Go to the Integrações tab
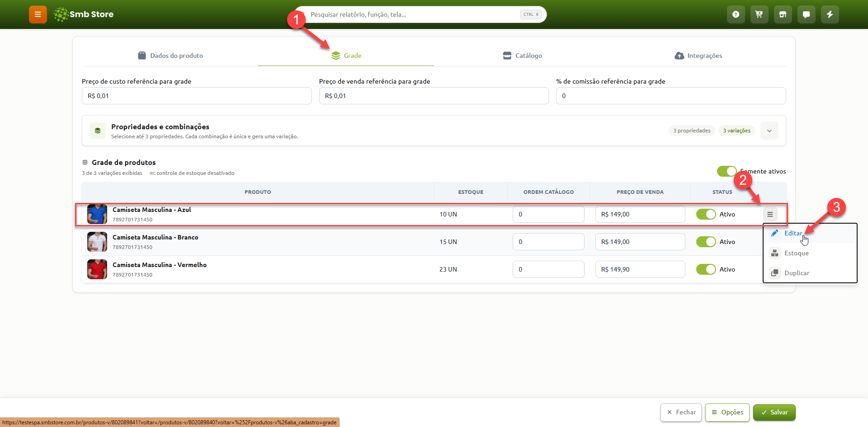Screen dimensions: 868x427 click(698, 56)
